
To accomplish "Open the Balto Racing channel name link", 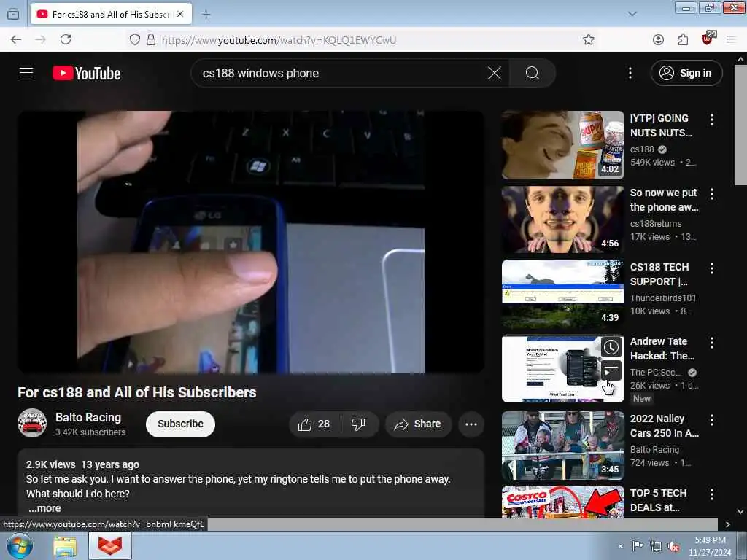I will (88, 417).
